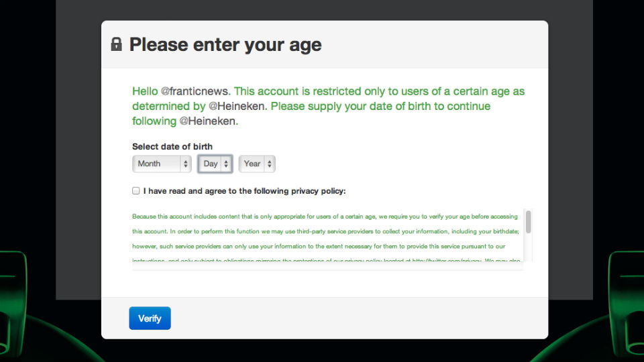The width and height of the screenshot is (644, 362).
Task: Click the Year selector's up-down arrows
Action: tap(269, 164)
